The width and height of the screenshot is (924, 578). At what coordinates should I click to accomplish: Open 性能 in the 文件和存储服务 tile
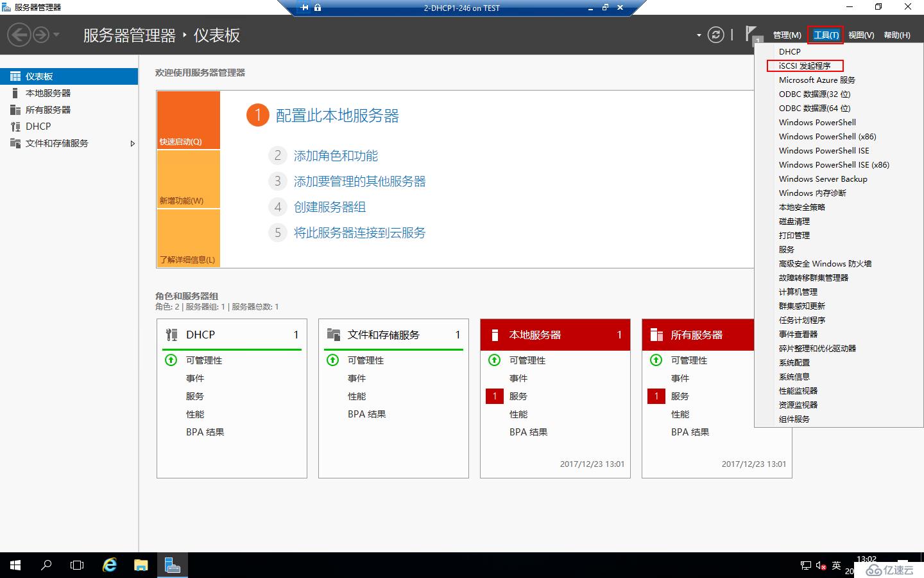point(357,396)
